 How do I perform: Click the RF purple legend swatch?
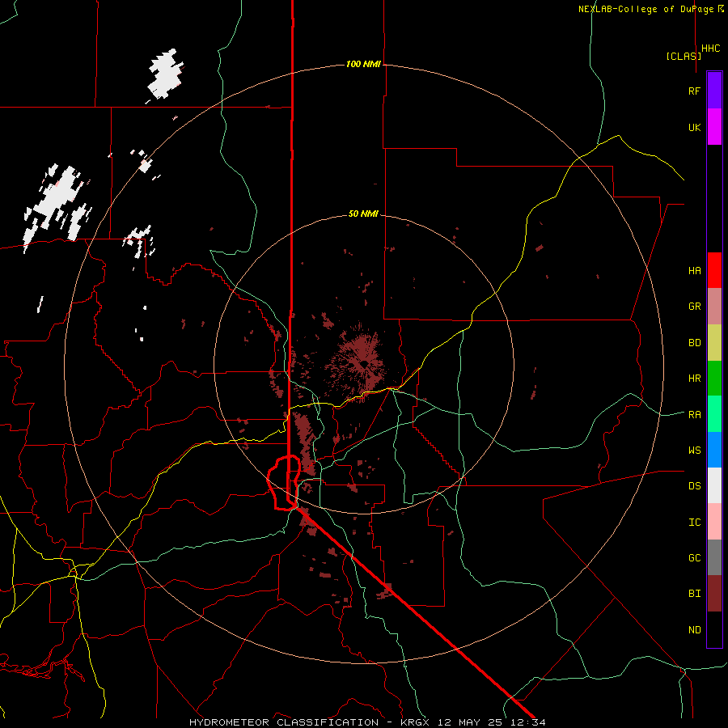714,91
